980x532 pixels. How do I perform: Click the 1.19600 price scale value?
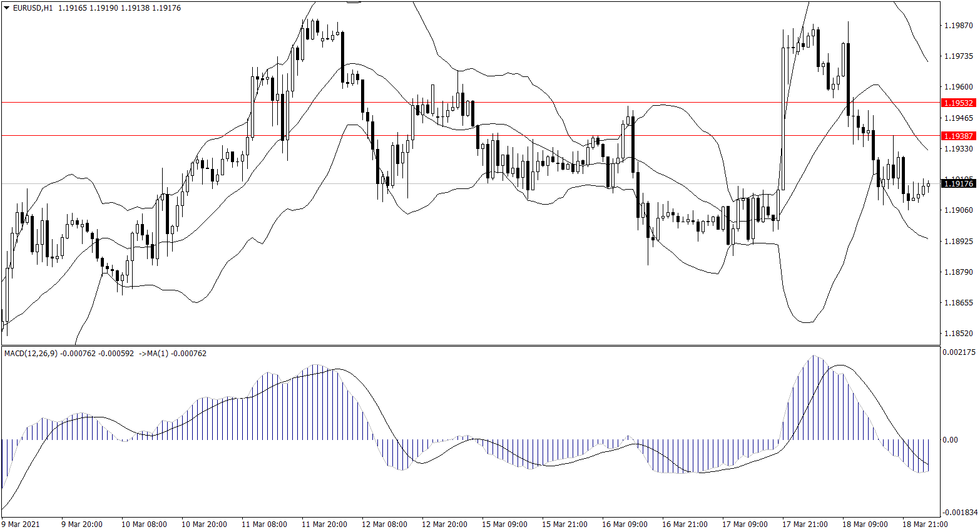[x=958, y=87]
